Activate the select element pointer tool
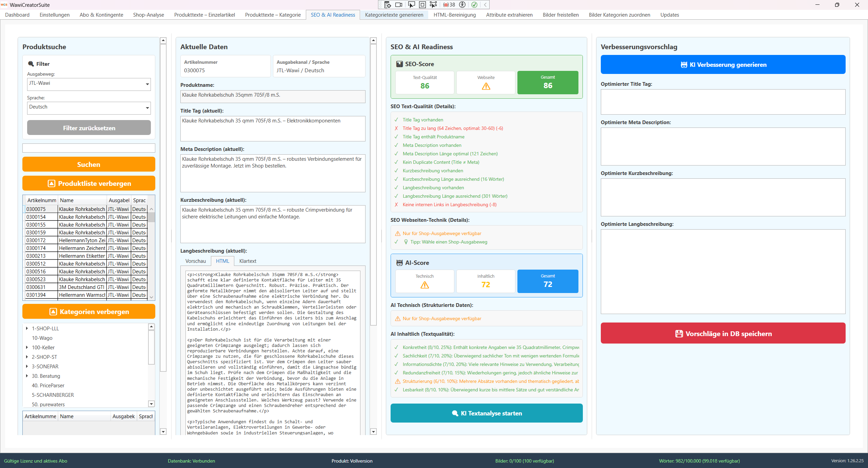 (411, 5)
